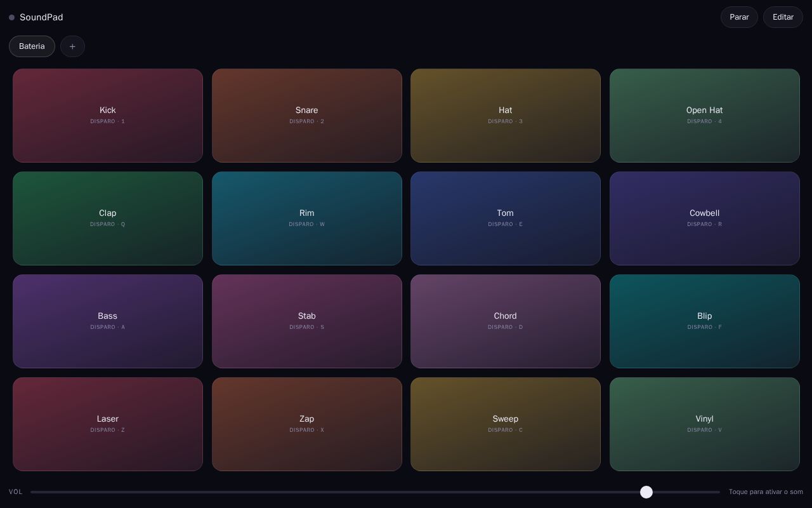
Task: Fire the Laser pad
Action: click(108, 424)
